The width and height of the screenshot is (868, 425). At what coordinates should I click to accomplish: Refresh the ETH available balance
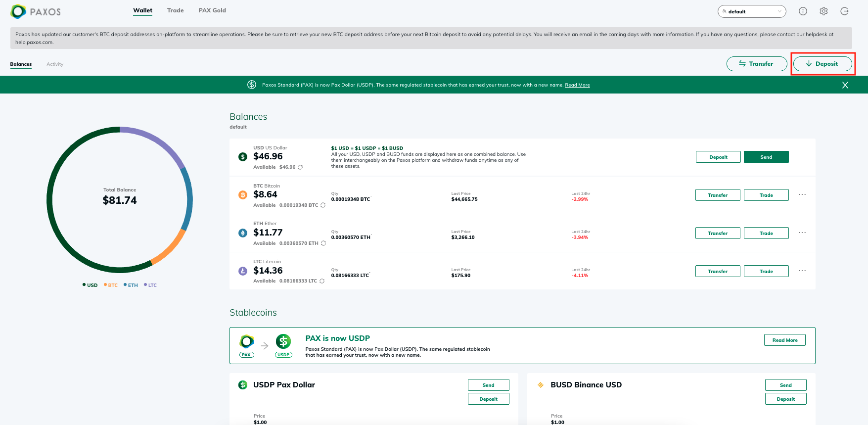tap(323, 243)
